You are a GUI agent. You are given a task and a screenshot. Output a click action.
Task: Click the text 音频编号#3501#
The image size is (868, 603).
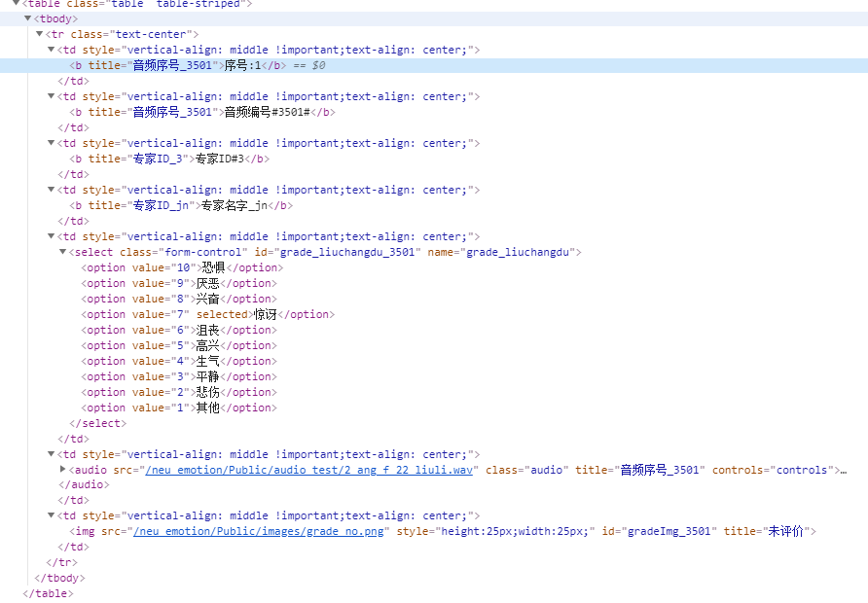(x=267, y=112)
